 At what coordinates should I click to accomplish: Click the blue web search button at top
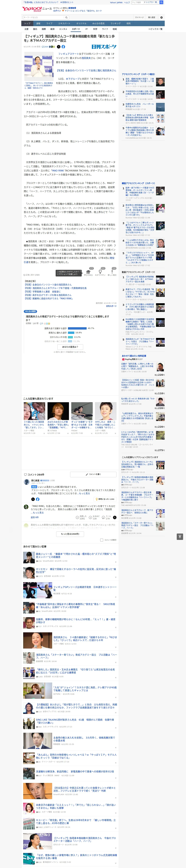coord(161,2)
